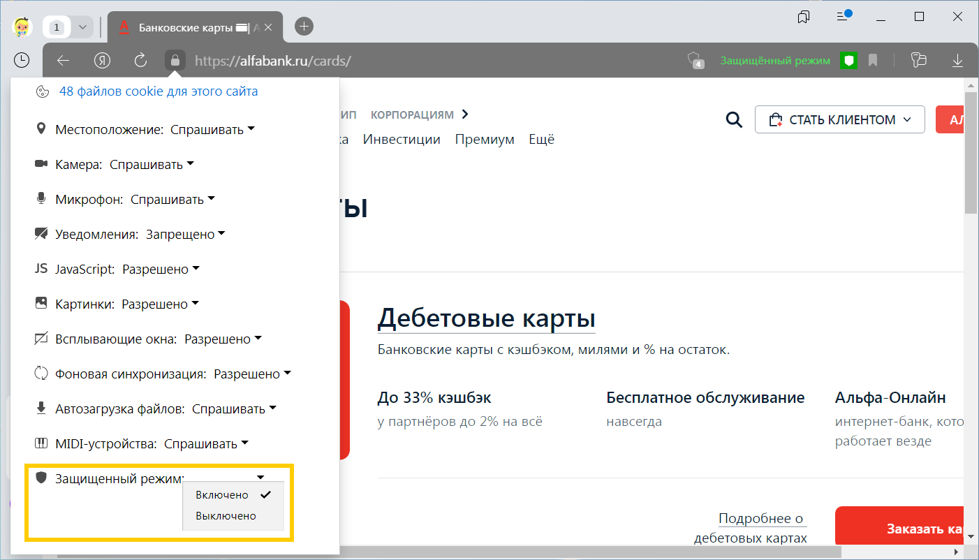Open Инвестиции menu item
This screenshot has width=979, height=560.
coord(402,139)
